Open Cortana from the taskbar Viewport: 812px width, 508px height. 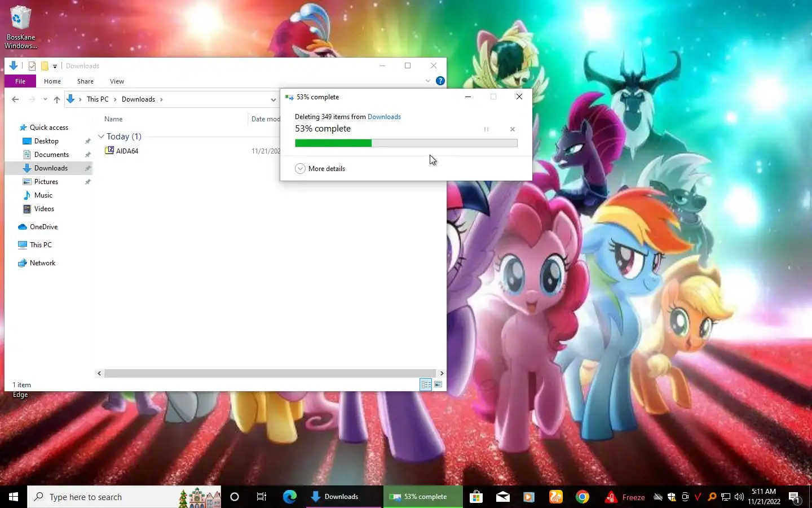tap(235, 497)
